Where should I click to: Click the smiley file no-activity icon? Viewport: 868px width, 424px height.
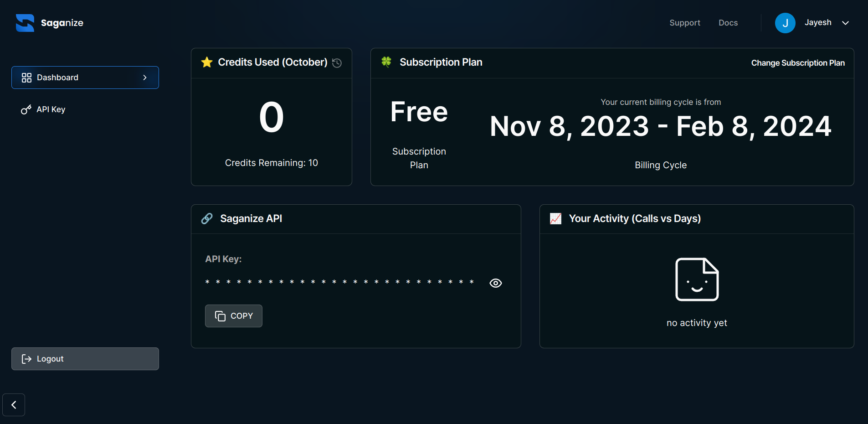(x=697, y=279)
